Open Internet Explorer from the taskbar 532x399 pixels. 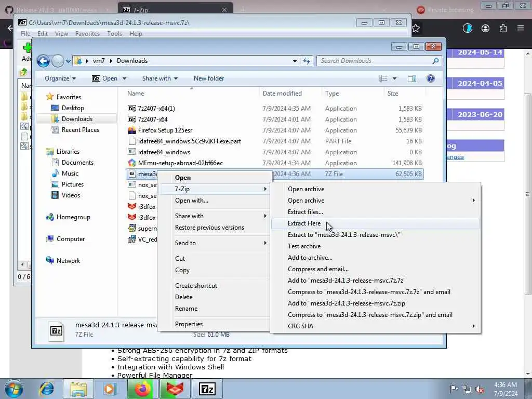point(46,389)
